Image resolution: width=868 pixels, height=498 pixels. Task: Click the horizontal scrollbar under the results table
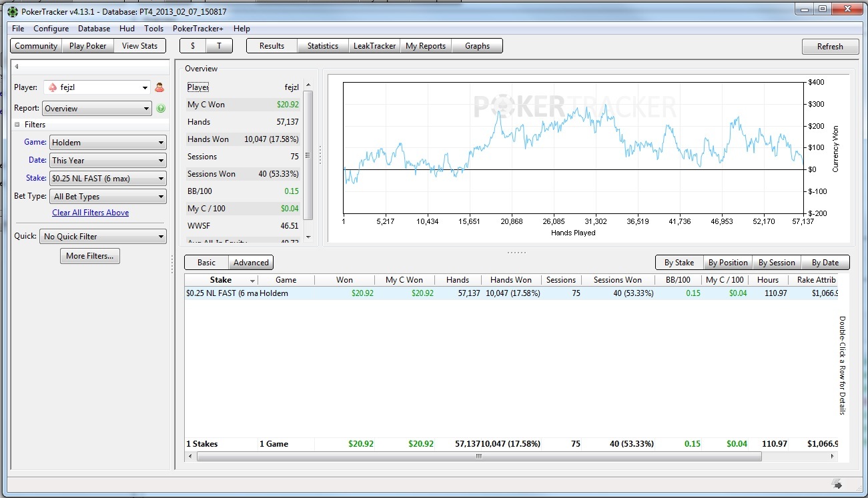point(479,457)
